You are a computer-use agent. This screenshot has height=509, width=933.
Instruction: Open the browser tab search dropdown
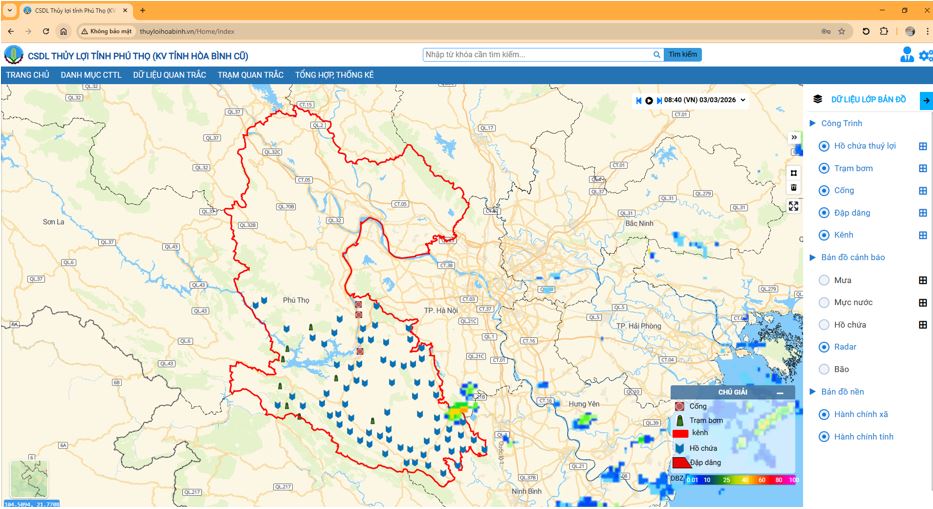(10, 10)
